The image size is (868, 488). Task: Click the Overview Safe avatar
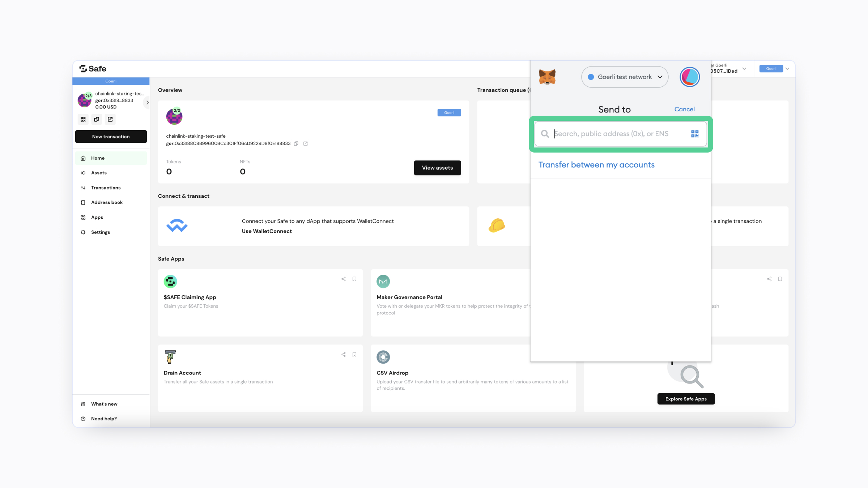[174, 116]
